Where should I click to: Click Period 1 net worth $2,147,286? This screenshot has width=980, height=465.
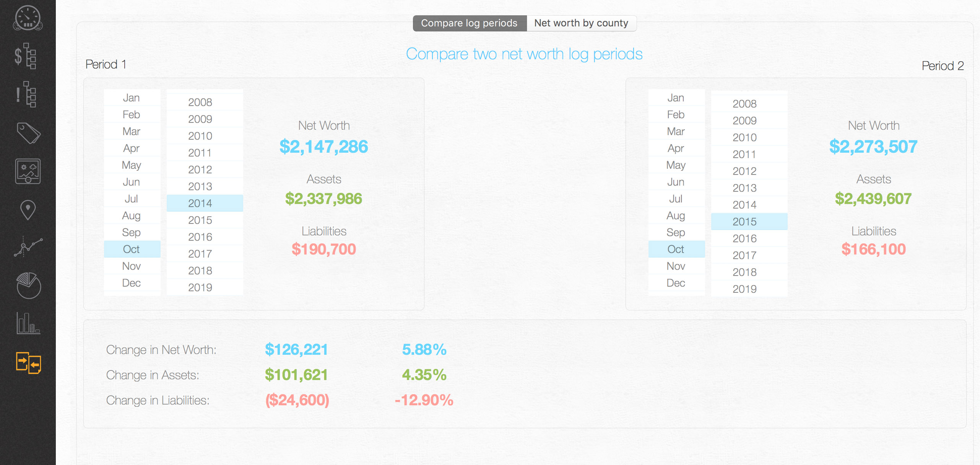pos(323,147)
